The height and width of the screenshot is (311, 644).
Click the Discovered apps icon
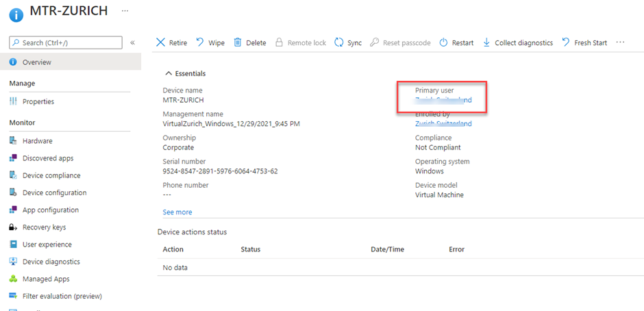click(x=13, y=158)
